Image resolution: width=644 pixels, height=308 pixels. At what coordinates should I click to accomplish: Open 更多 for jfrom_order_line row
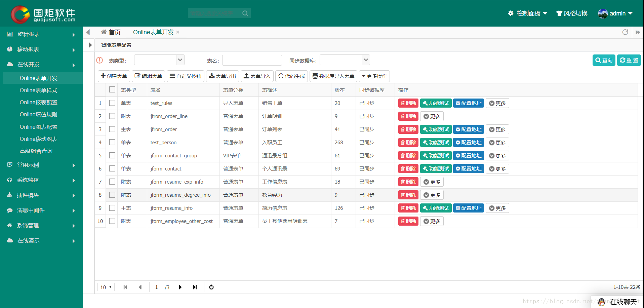tap(432, 116)
